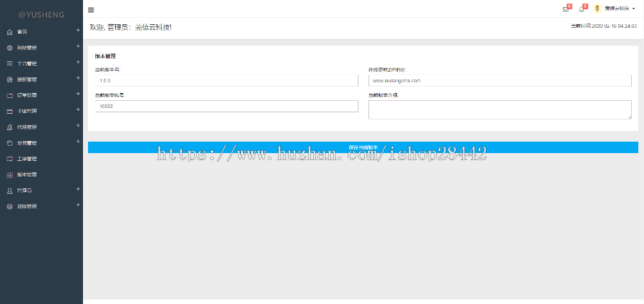The height and width of the screenshot is (304, 644).
Task: Click the blue 保存当前版本 save button
Action: [363, 147]
